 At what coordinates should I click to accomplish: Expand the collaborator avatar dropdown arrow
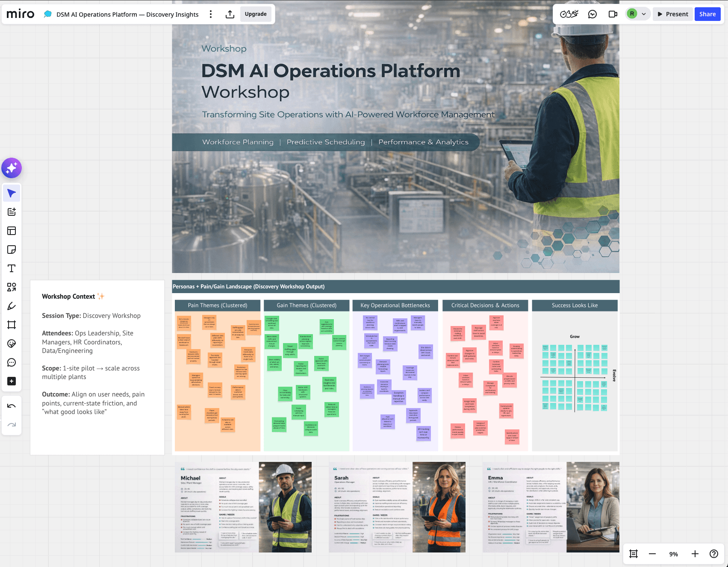(644, 14)
